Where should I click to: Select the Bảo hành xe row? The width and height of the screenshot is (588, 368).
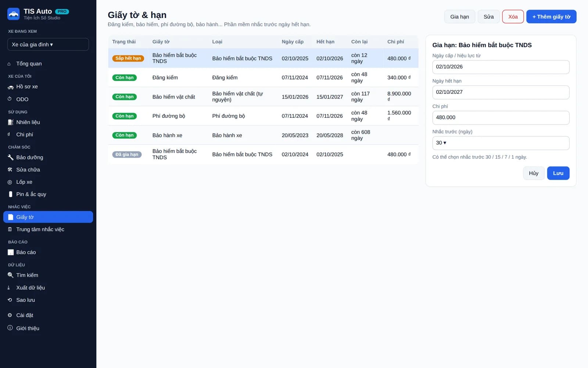263,135
